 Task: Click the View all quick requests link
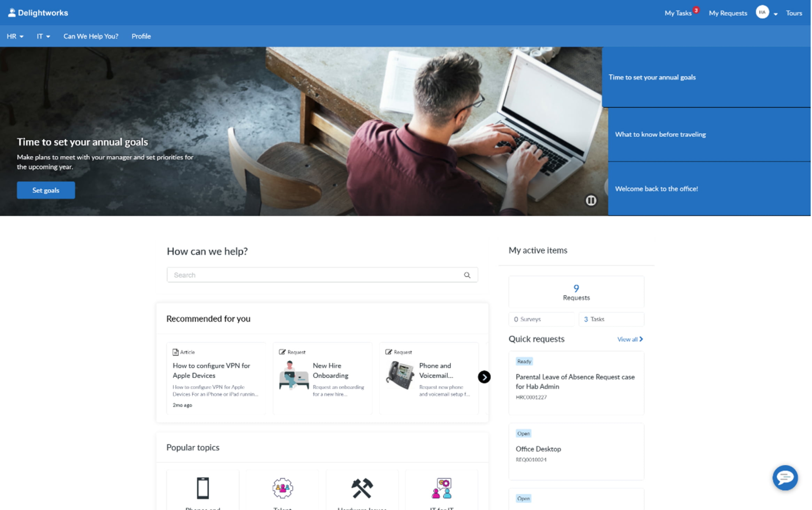629,339
